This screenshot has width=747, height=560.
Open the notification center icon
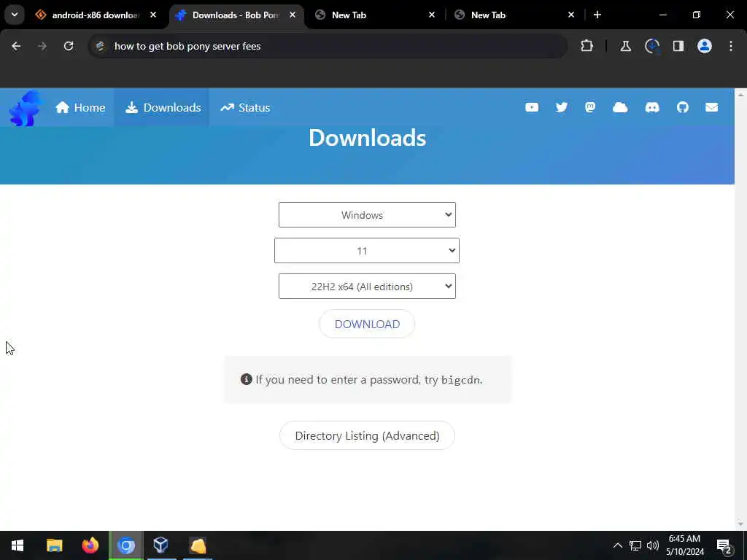[724, 546]
